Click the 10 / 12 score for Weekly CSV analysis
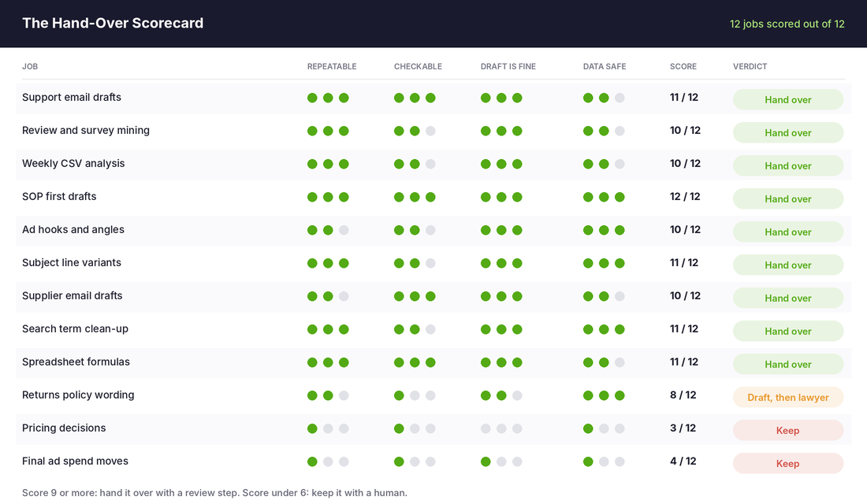Image resolution: width=867 pixels, height=504 pixels. coord(685,164)
